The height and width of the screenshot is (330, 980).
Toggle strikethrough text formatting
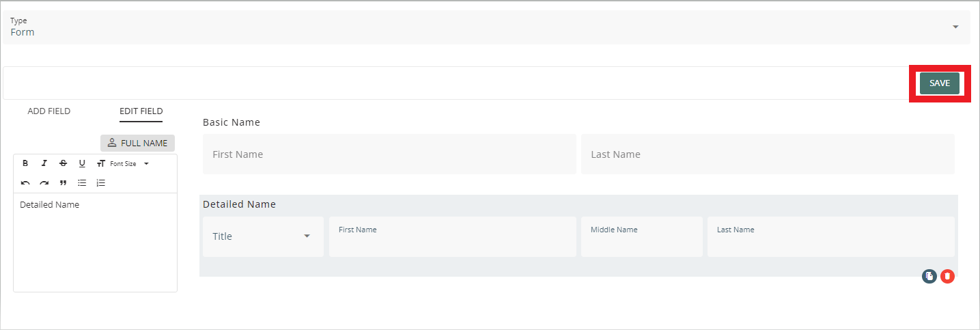[x=63, y=163]
